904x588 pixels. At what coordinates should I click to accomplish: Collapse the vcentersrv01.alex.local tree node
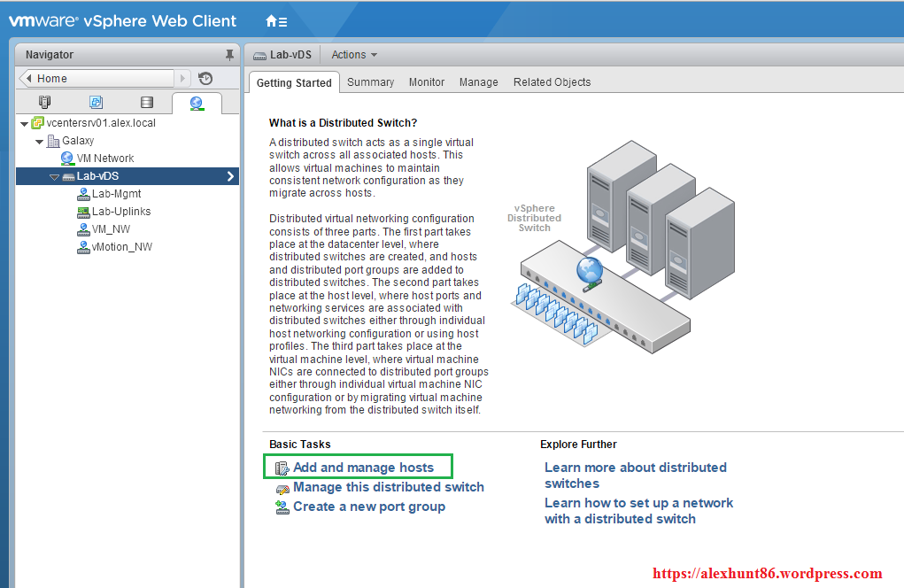point(24,124)
